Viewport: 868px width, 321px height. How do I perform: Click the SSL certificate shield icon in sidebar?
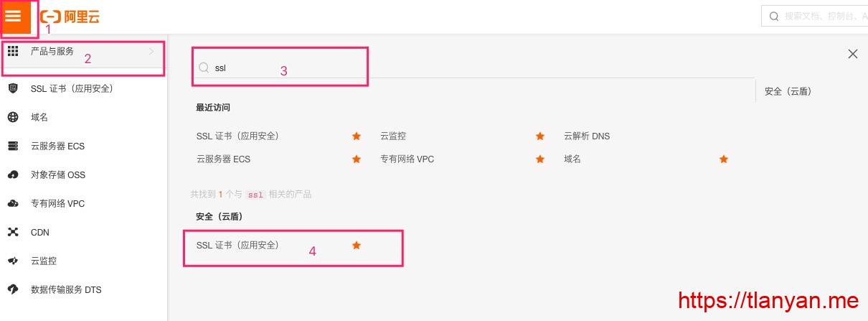click(13, 88)
